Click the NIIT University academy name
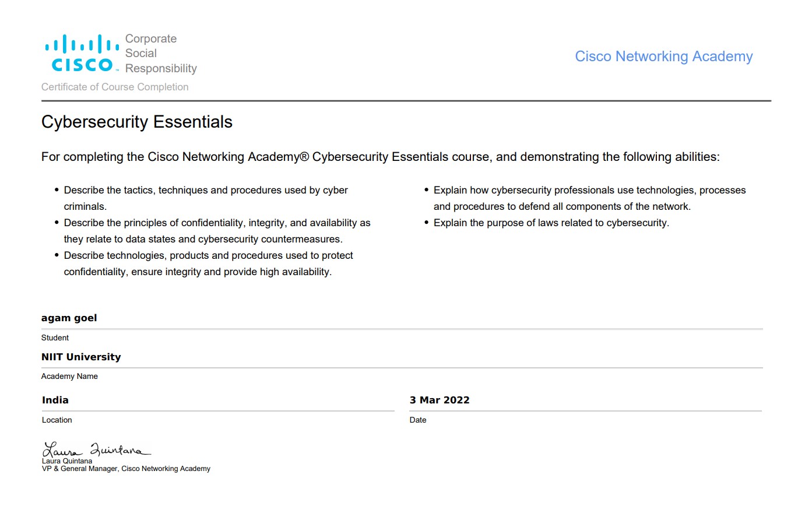 (x=81, y=357)
